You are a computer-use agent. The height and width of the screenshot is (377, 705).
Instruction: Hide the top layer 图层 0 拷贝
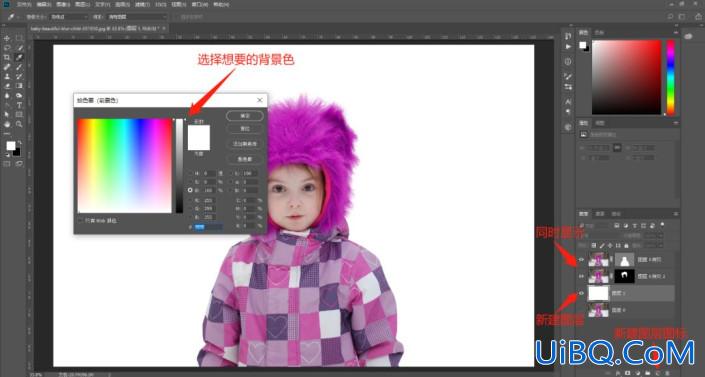click(x=581, y=260)
